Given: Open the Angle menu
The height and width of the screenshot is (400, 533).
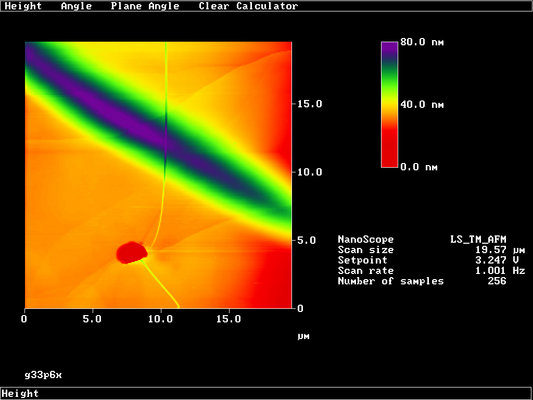Looking at the screenshot, I should click(76, 6).
